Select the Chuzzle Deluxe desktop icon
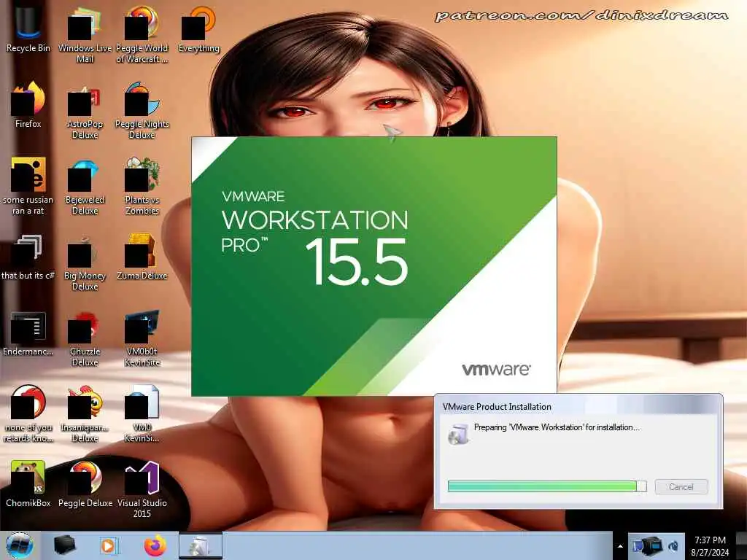Image resolution: width=747 pixels, height=560 pixels. pyautogui.click(x=85, y=339)
